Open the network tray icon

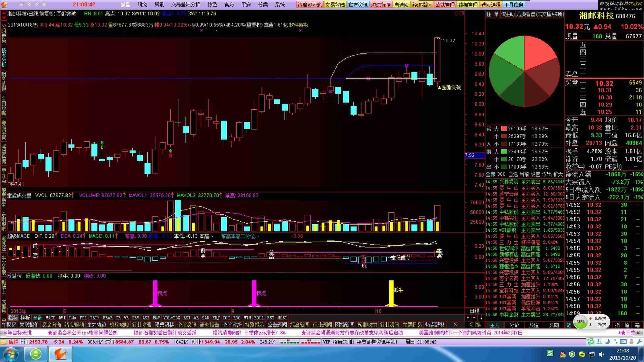click(x=592, y=354)
